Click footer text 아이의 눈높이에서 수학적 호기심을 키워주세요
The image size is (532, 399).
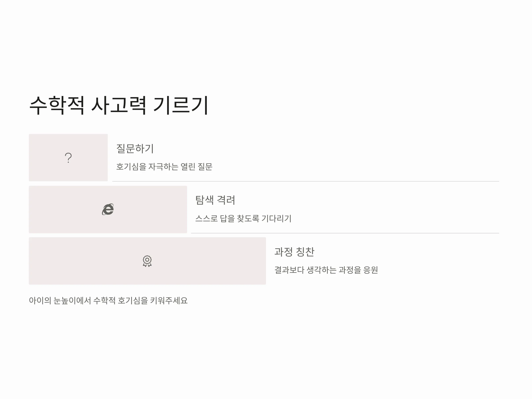(108, 300)
